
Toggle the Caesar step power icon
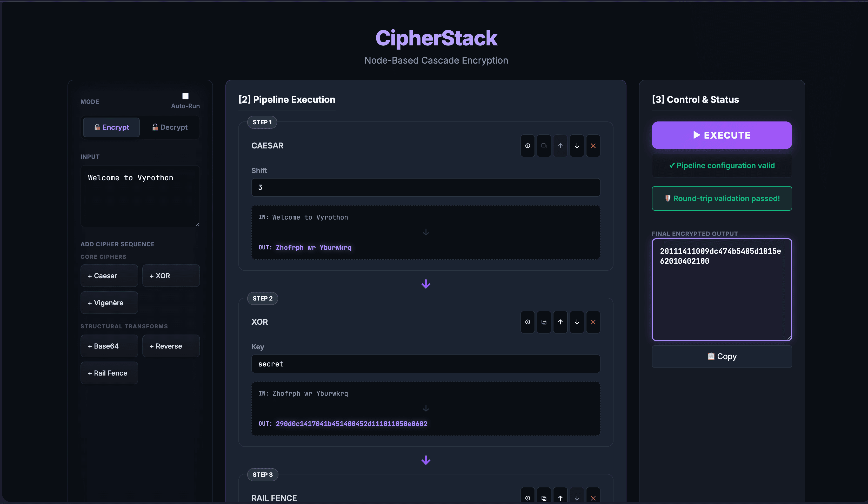[x=527, y=146]
